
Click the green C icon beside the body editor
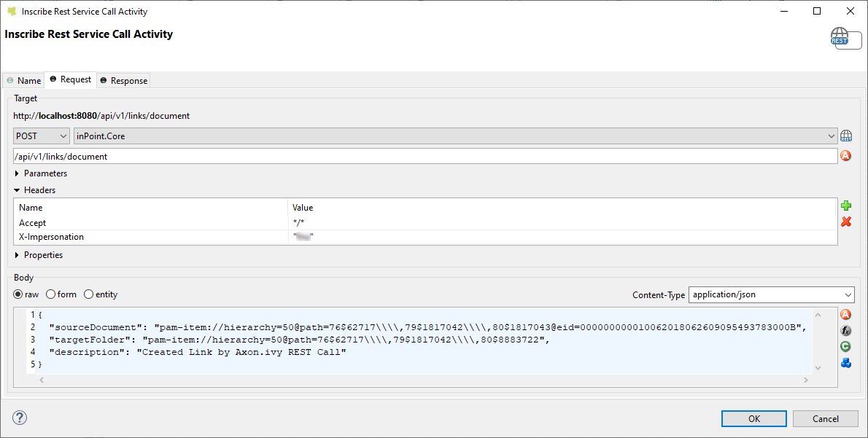(x=846, y=347)
